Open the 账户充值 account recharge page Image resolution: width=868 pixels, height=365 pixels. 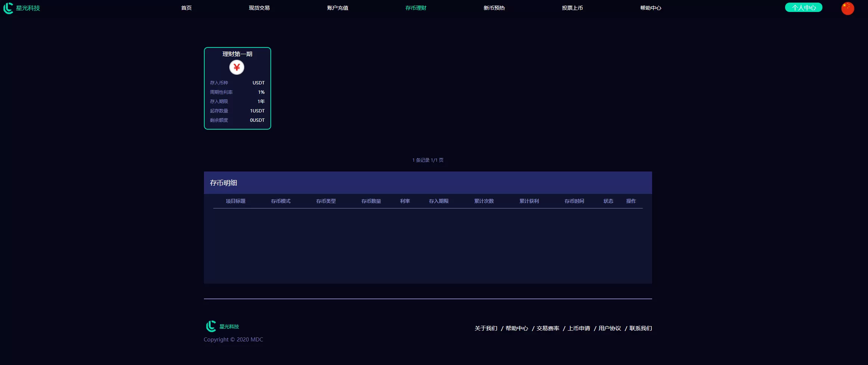coord(338,8)
